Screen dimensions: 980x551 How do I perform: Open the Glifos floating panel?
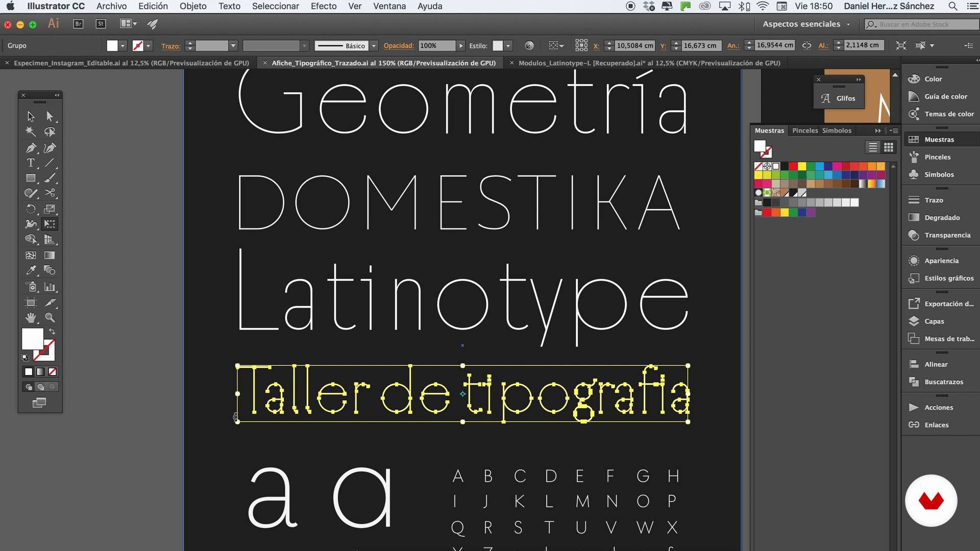[839, 98]
